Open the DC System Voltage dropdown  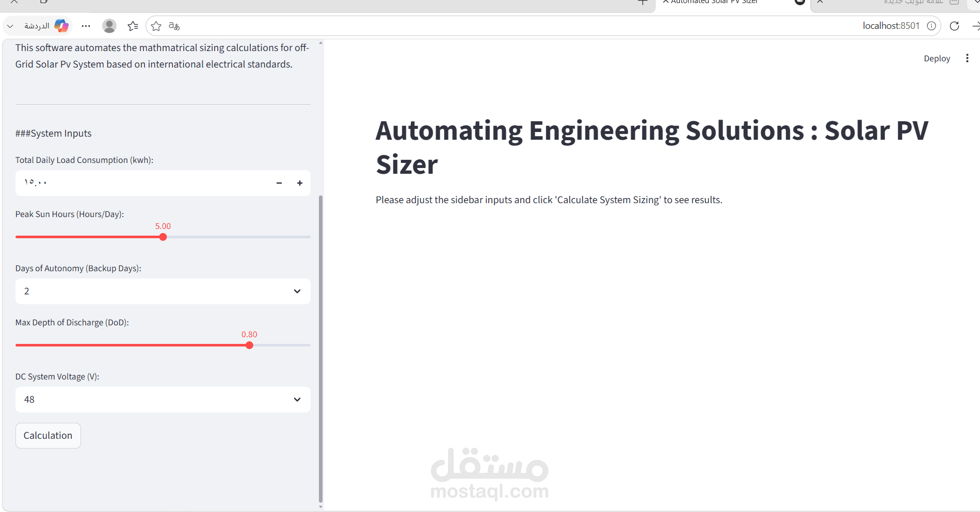coord(163,400)
